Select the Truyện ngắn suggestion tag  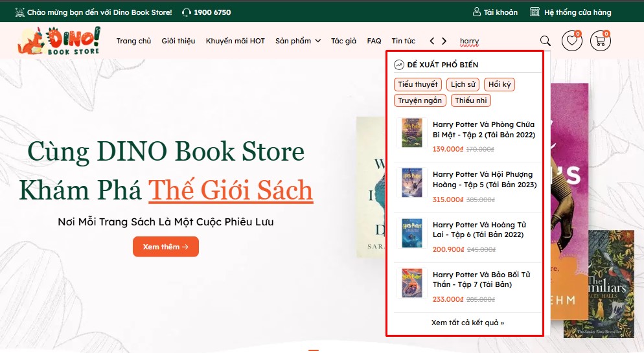(420, 100)
